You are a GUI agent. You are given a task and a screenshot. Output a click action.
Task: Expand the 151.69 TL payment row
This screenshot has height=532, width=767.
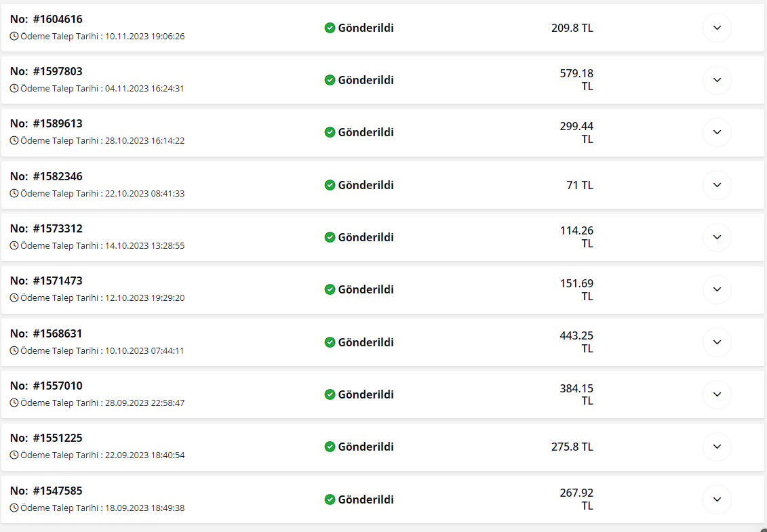[717, 289]
